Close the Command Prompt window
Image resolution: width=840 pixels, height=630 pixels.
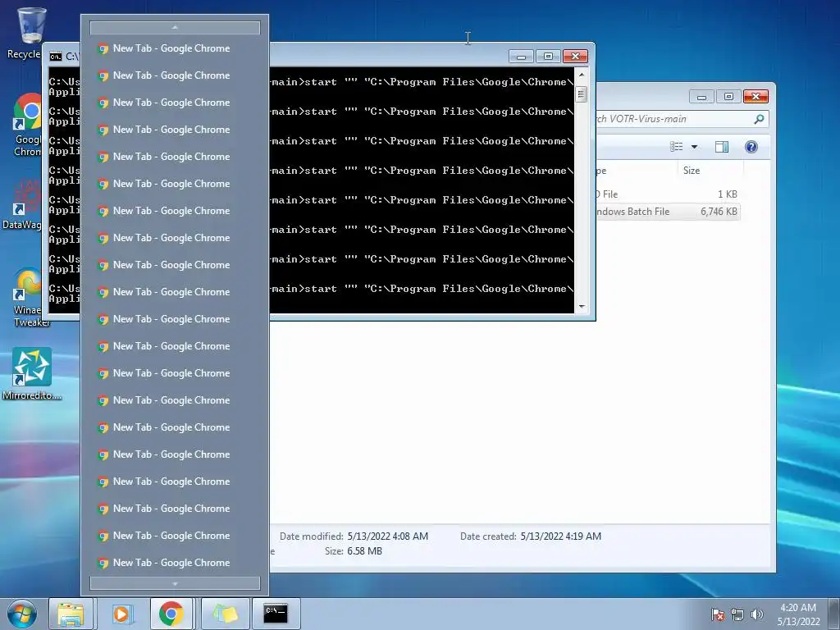575,57
